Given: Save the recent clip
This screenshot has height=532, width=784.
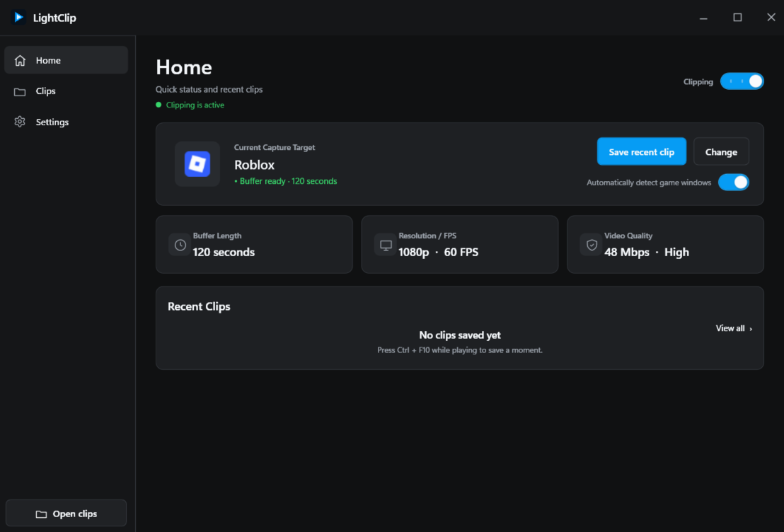Looking at the screenshot, I should [x=642, y=151].
